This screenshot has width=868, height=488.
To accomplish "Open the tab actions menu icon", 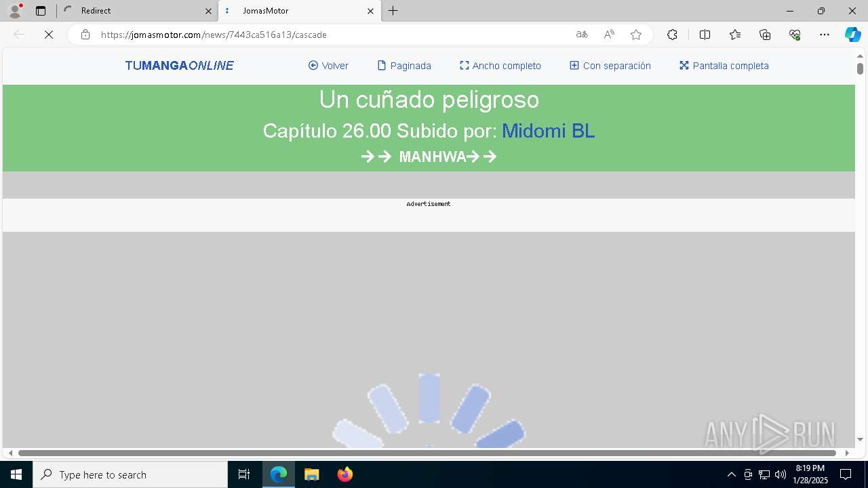I will pyautogui.click(x=41, y=11).
